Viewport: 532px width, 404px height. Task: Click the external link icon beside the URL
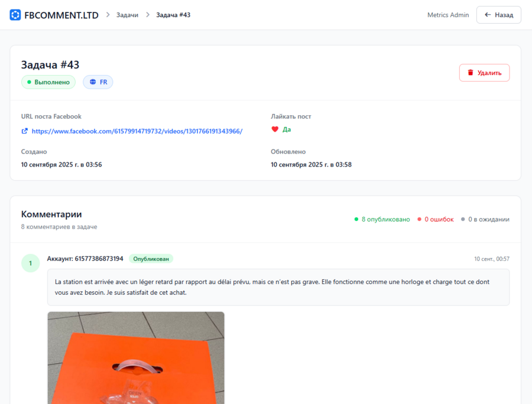click(24, 131)
